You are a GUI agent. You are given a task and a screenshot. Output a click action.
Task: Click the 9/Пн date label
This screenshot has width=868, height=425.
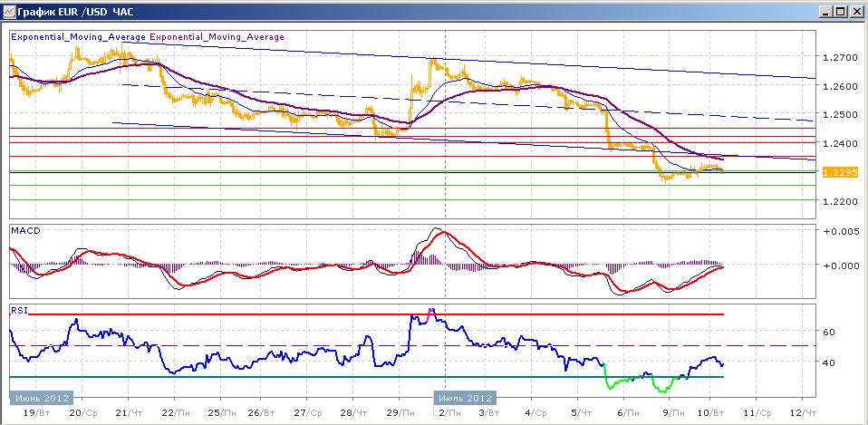[x=673, y=413]
